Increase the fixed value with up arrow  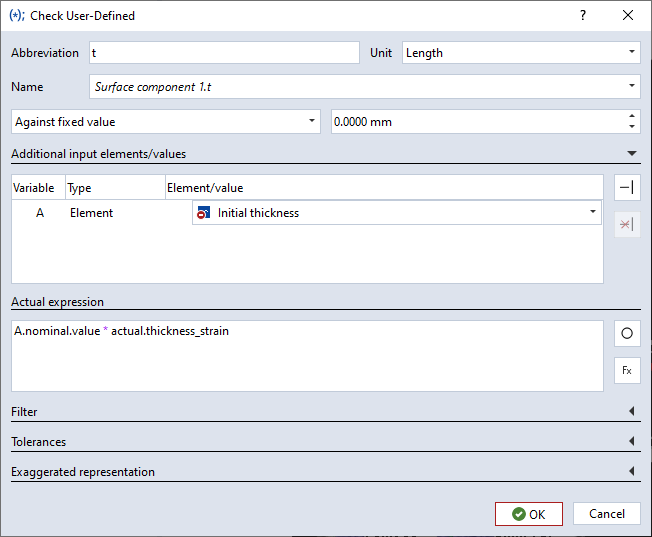tap(632, 116)
